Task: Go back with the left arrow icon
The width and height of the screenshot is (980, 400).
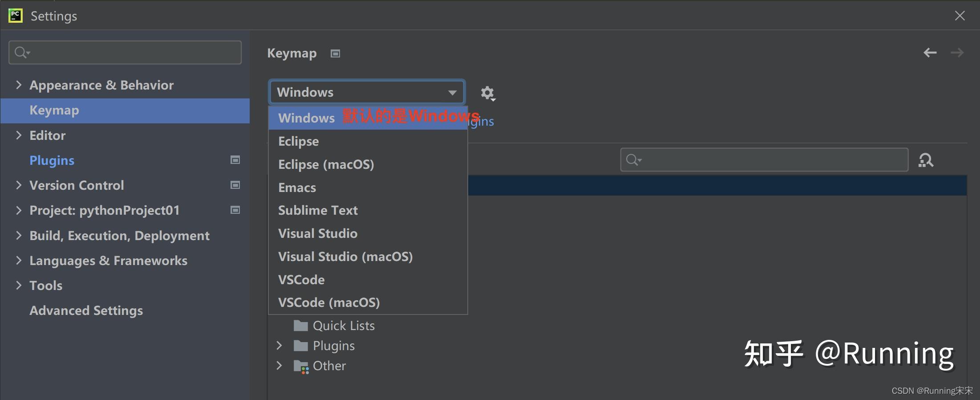Action: pyautogui.click(x=930, y=53)
